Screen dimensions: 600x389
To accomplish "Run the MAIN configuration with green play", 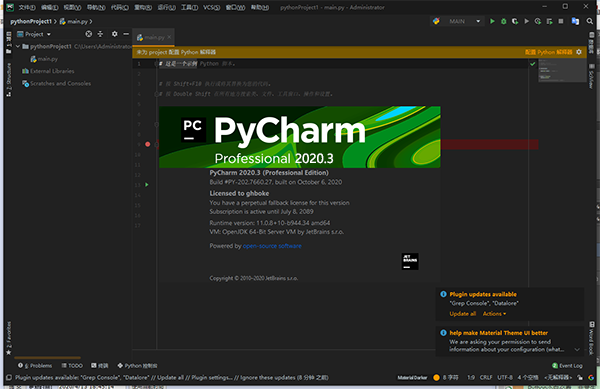I will (x=492, y=21).
